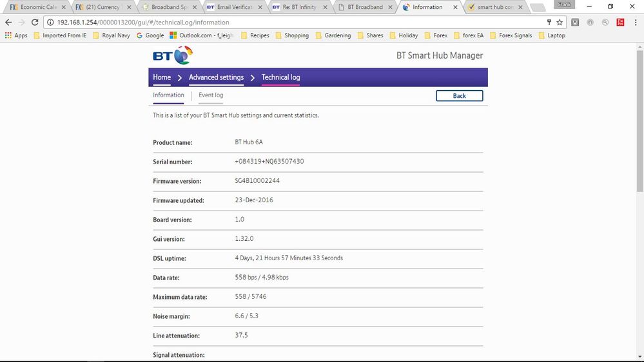Viewport: 644px width, 362px height.
Task: Go to Home in breadcrumb
Action: coord(162,77)
